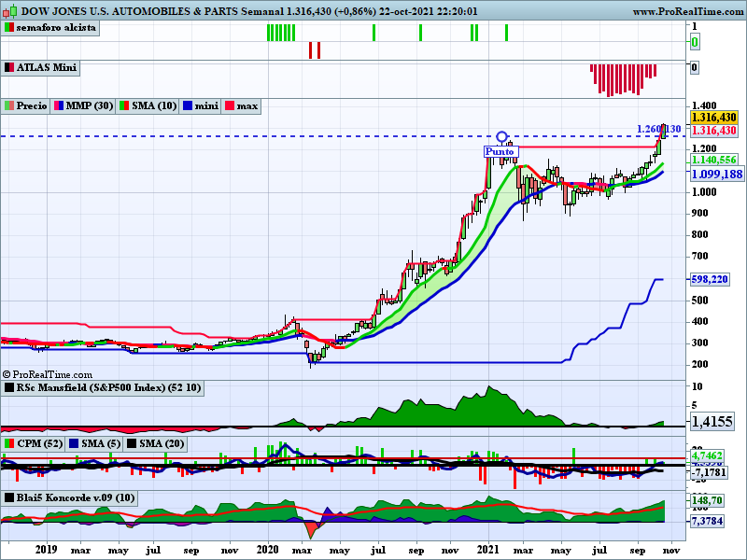Select the blue 1.099,188 MMP value tag
This screenshot has height=560, width=747.
[717, 175]
